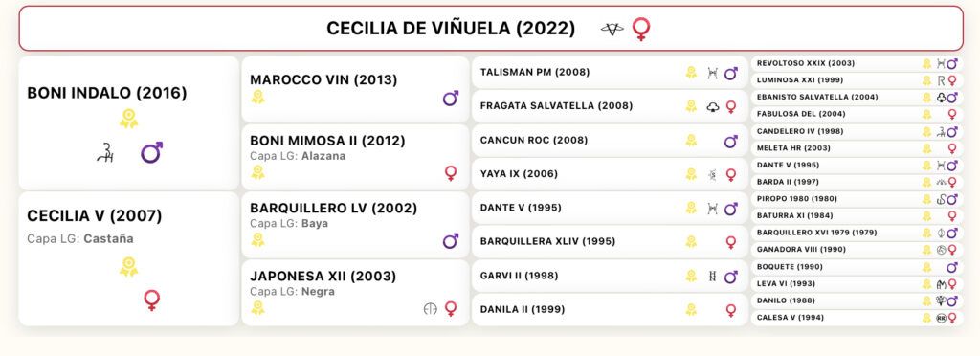This screenshot has height=356, width=980.
Task: Open the Boni Mimosa II (2012) entry
Action: point(355,157)
